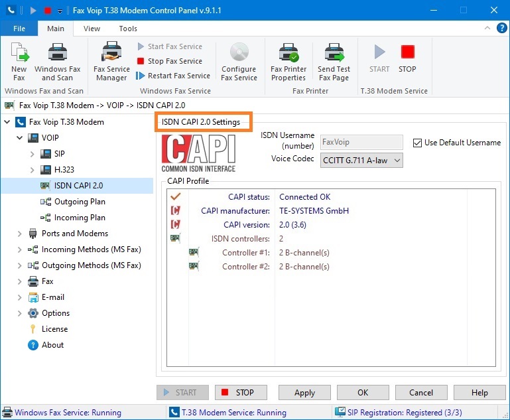Click Stop Fax Service in the ribbon
The width and height of the screenshot is (510, 420).
click(x=170, y=61)
